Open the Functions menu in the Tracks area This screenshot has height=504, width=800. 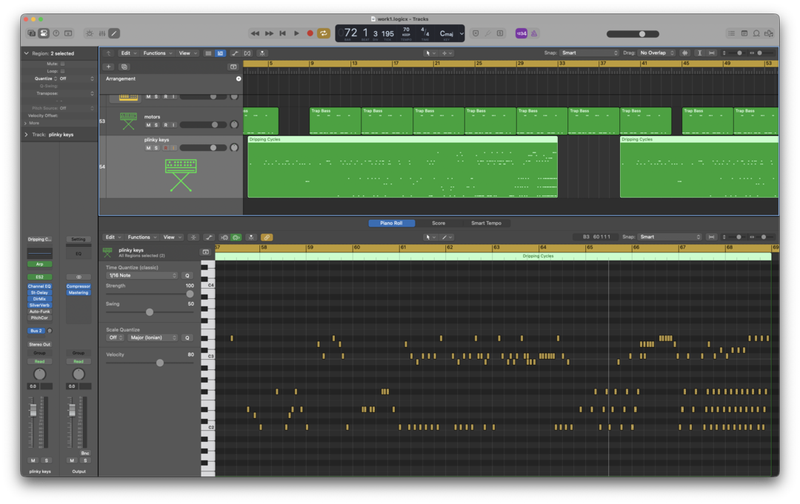click(x=156, y=52)
